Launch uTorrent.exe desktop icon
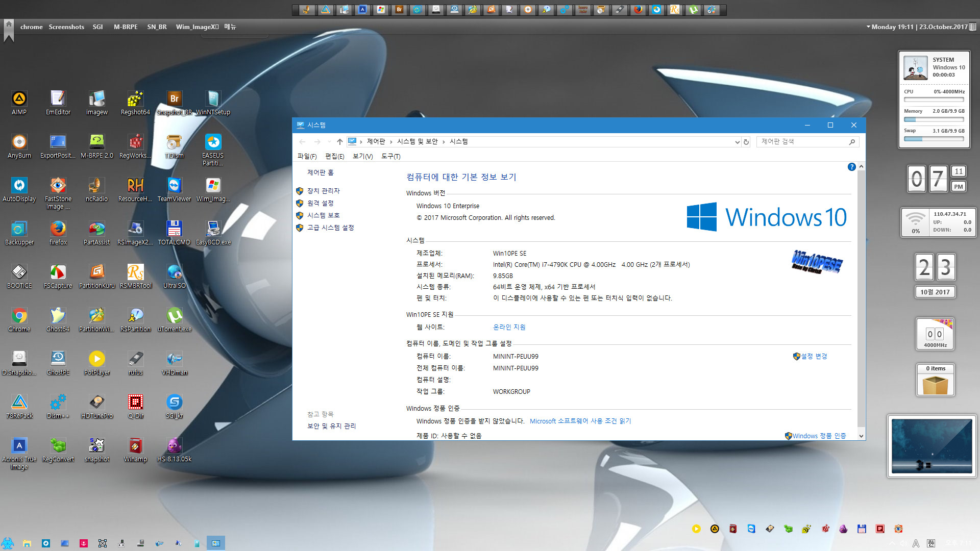The width and height of the screenshot is (980, 551). point(174,319)
